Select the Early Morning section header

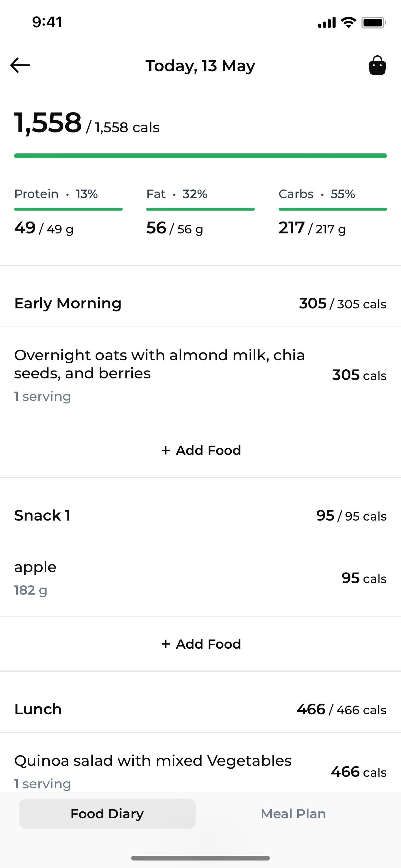click(x=201, y=303)
